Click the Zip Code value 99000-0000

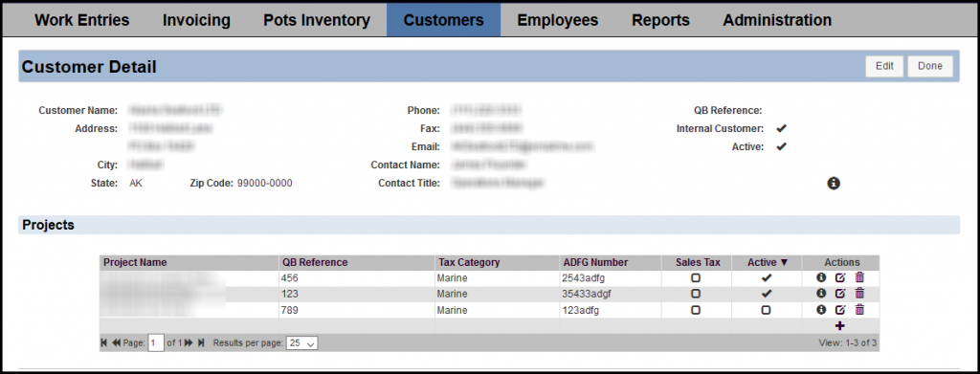coord(264,184)
